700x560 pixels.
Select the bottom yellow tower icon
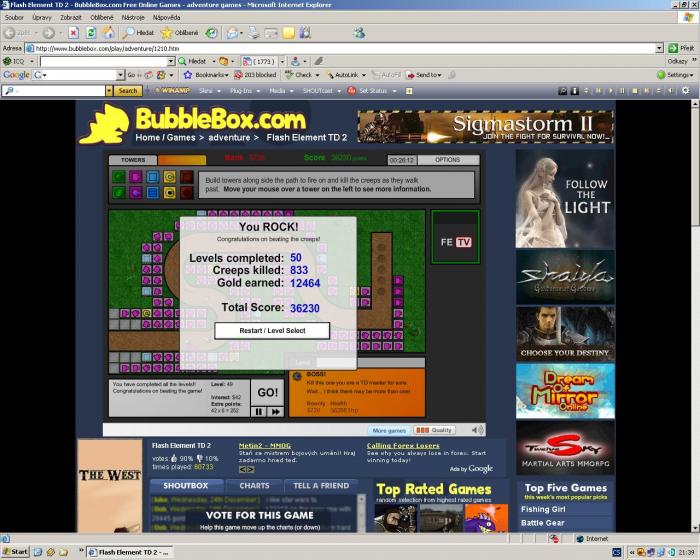pyautogui.click(x=170, y=192)
